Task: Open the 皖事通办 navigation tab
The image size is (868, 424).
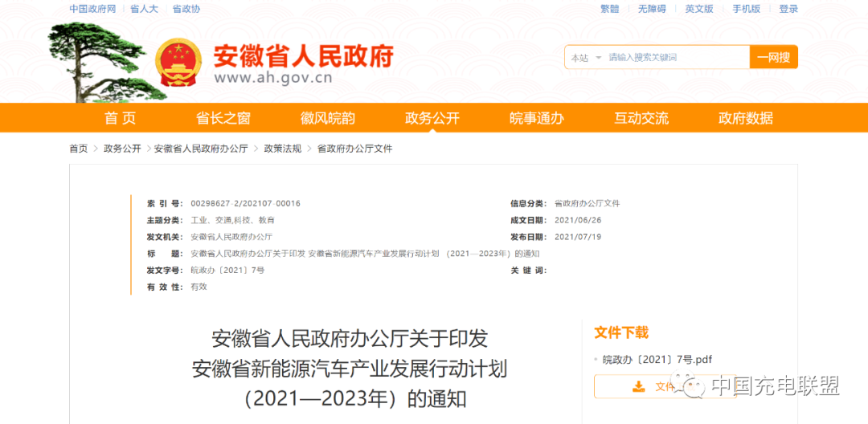Action: (536, 118)
